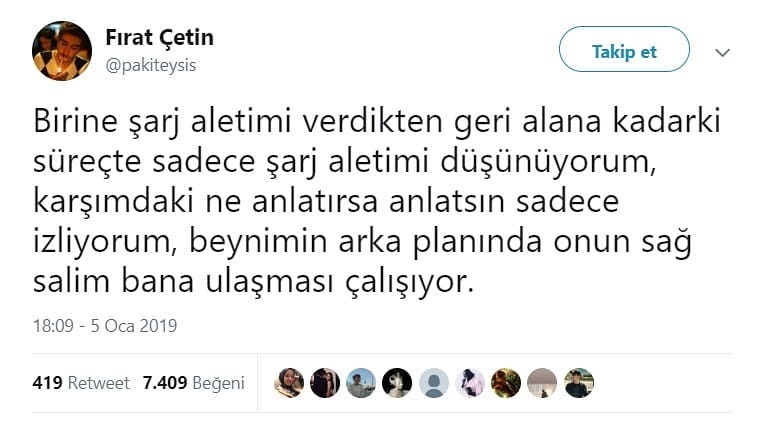Screen dimensions: 757x425
Task: Open Fırat Çetin's profile picture
Action: pyautogui.click(x=62, y=51)
